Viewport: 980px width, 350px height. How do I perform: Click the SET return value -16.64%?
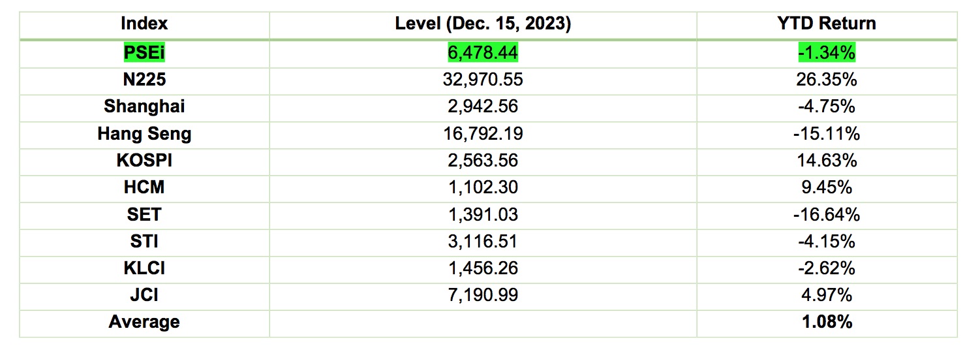pyautogui.click(x=826, y=214)
